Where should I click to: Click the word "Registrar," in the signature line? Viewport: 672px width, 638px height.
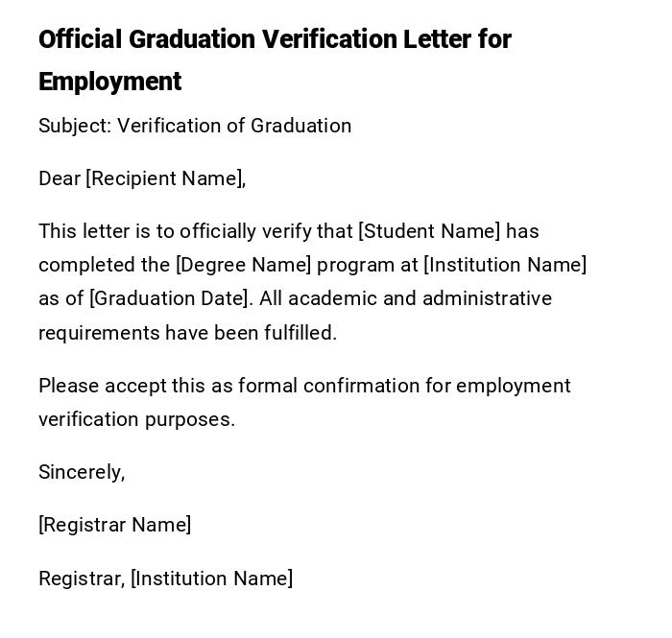point(82,579)
